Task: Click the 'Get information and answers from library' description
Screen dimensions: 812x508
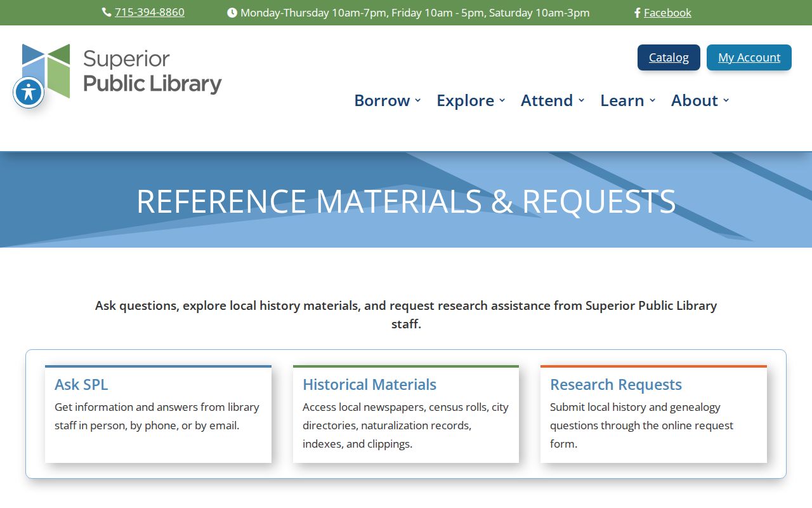Action: 157,416
